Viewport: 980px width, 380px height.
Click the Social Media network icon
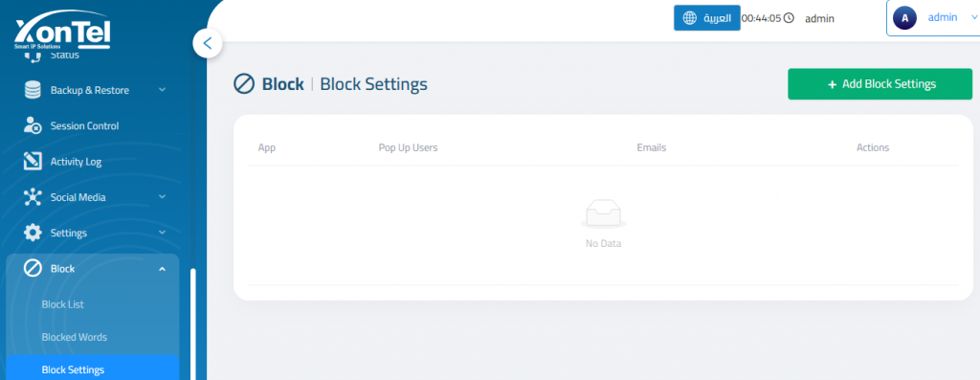point(33,197)
